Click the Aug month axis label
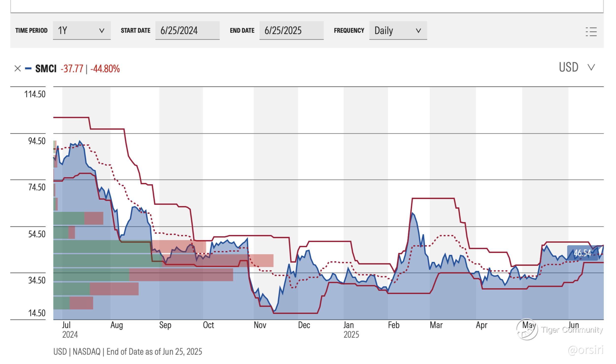This screenshot has width=616, height=364. point(117,325)
